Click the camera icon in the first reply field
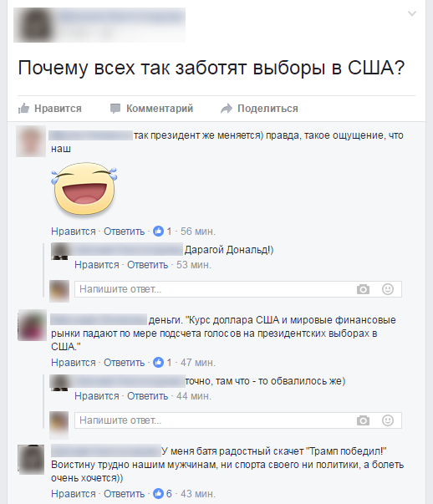This screenshot has height=504, width=433. tap(363, 289)
